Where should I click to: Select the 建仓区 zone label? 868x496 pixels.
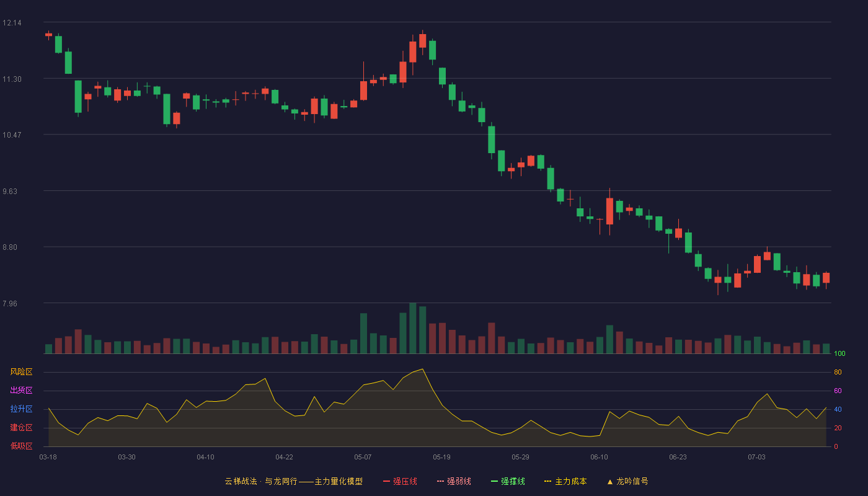[21, 428]
